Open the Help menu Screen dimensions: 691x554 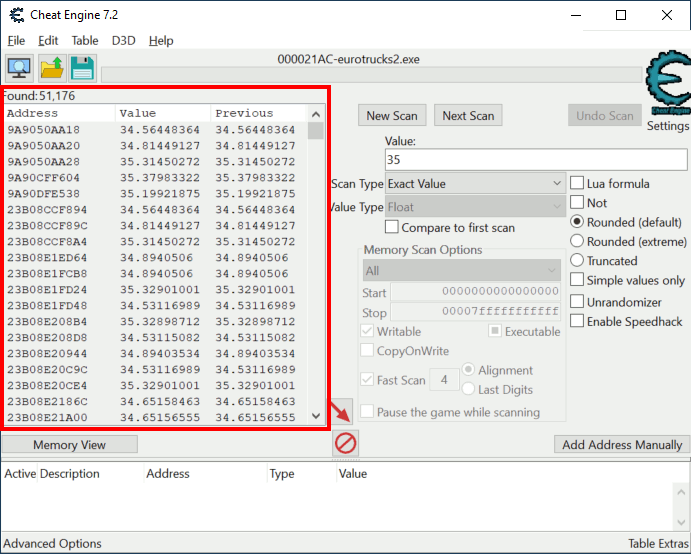[161, 41]
